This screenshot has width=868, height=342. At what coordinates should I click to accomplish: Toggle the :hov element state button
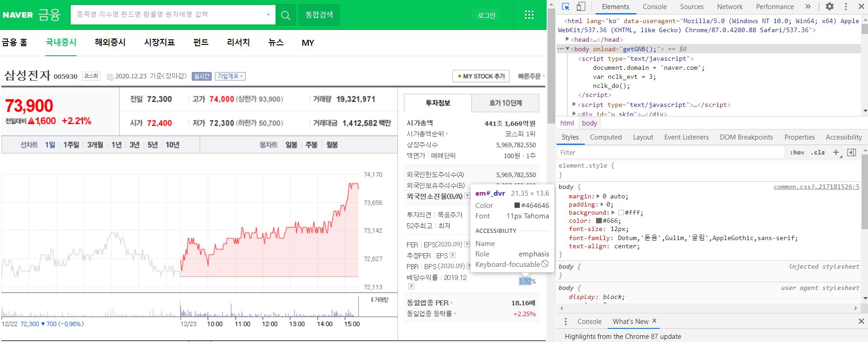(x=797, y=152)
